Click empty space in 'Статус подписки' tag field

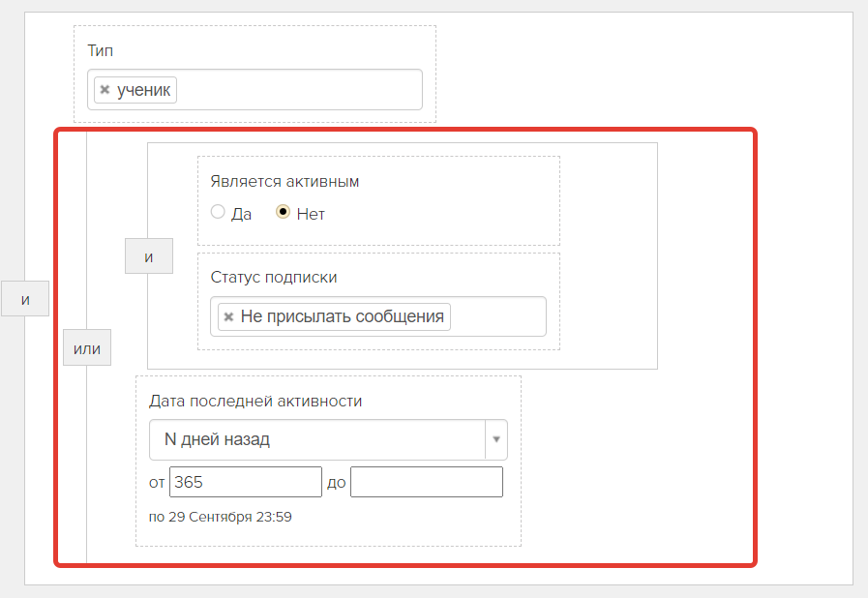[497, 316]
